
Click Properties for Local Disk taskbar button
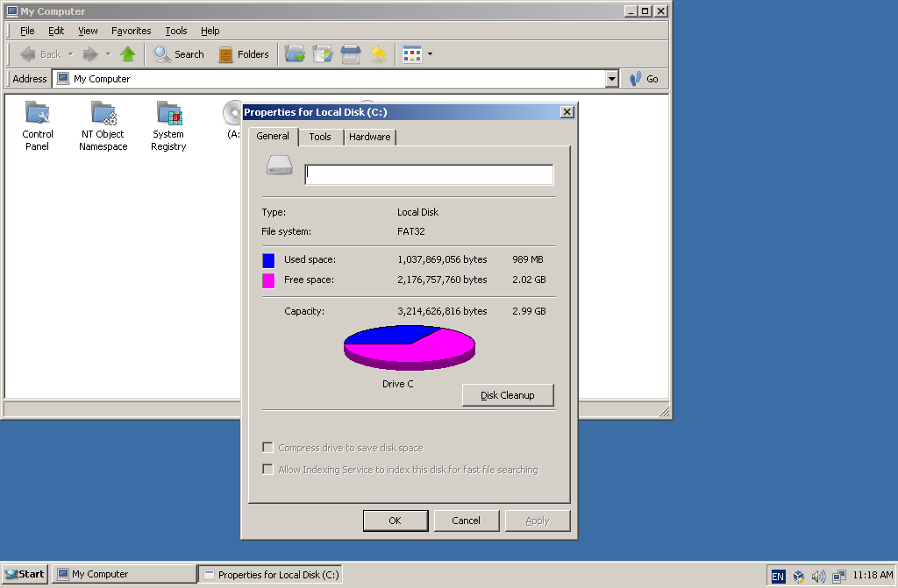pyautogui.click(x=271, y=574)
